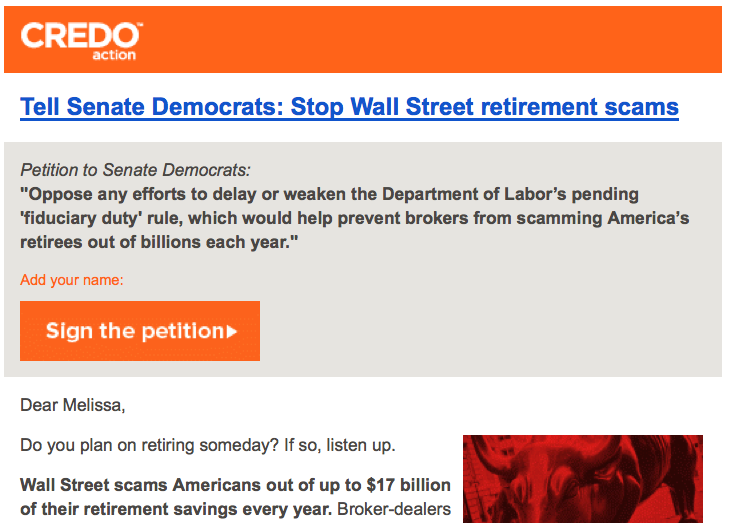
Task: Click bold "of their retirement savings every year"
Action: 175,509
